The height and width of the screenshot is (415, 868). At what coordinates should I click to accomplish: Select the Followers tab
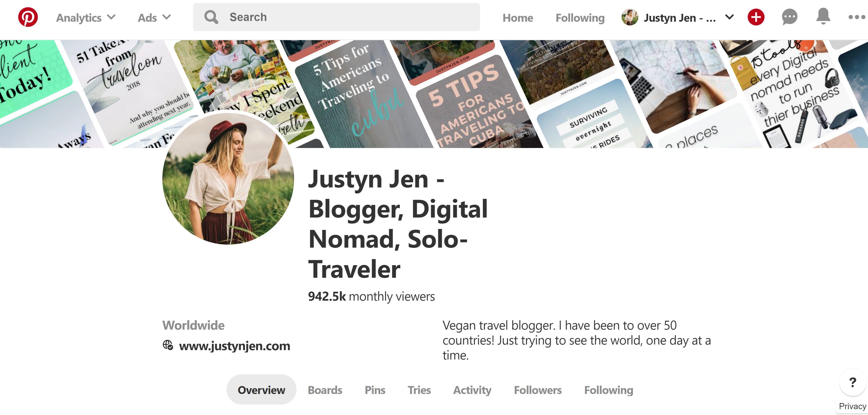coord(538,390)
